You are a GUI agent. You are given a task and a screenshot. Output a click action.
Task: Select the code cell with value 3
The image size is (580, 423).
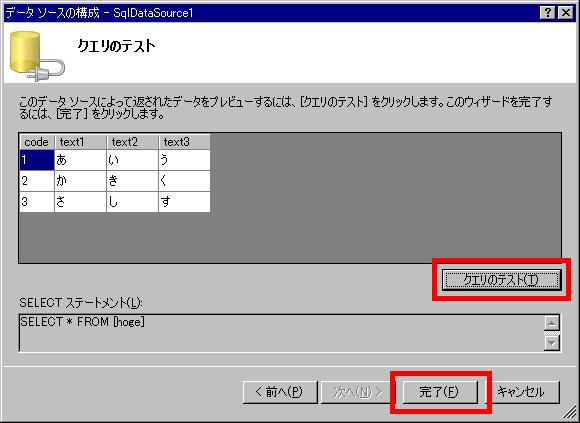tap(37, 202)
